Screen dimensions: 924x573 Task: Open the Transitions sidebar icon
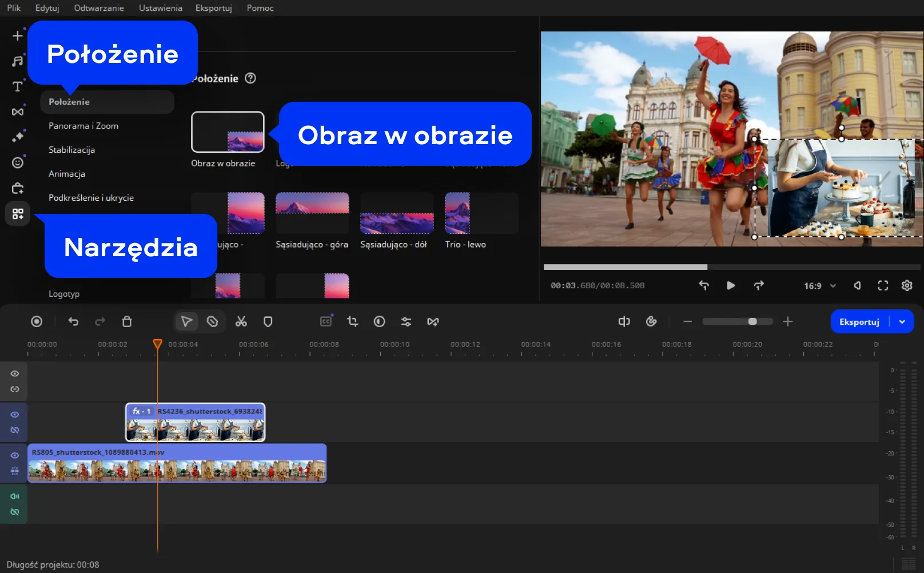[18, 112]
